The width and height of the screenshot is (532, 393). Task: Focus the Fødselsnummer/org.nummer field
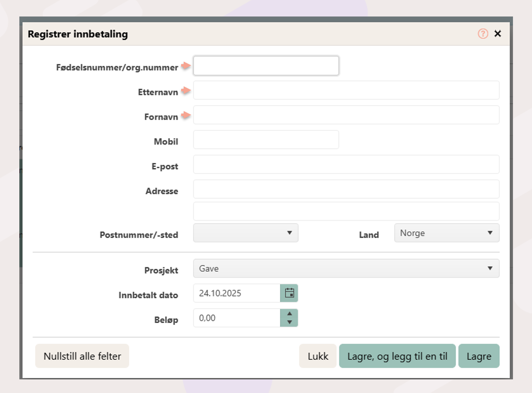point(266,66)
